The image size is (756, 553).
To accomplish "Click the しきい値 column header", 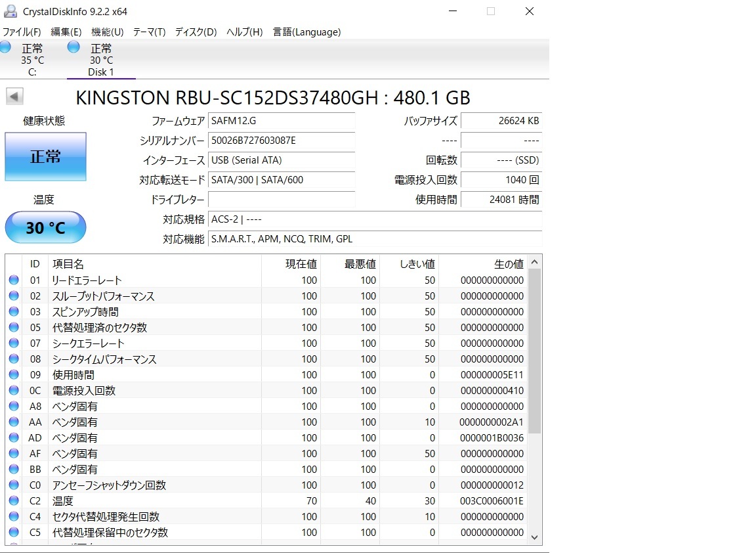I will point(409,264).
